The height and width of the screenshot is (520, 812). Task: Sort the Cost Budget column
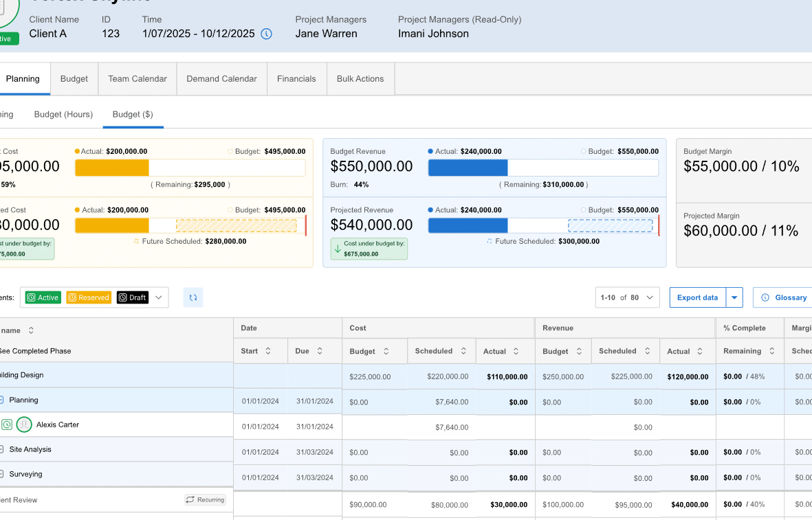point(386,351)
